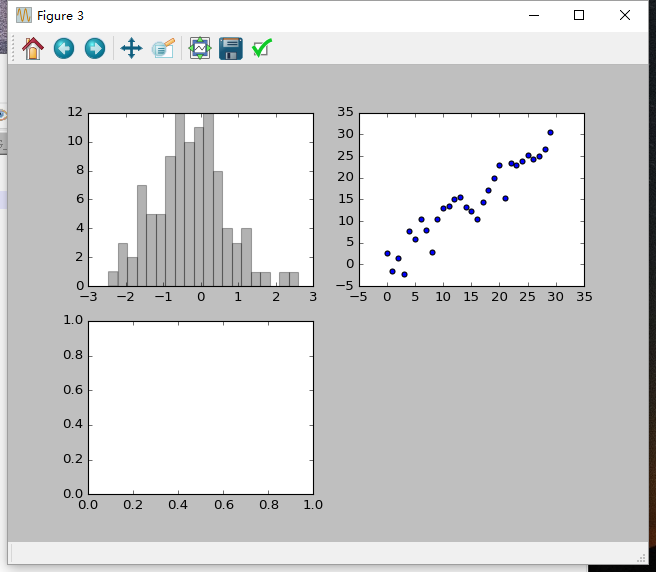This screenshot has height=572, width=656.
Task: Click the scatter plot y-axis label 35
Action: point(346,112)
